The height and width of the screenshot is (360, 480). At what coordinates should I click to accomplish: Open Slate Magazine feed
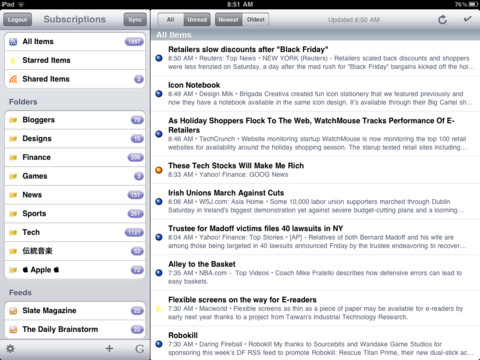pos(75,311)
